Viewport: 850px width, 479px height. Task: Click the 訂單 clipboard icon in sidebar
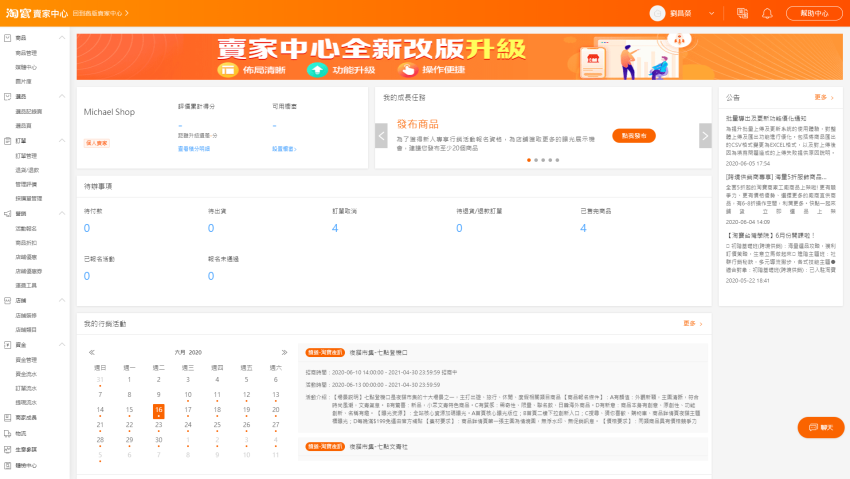8,141
